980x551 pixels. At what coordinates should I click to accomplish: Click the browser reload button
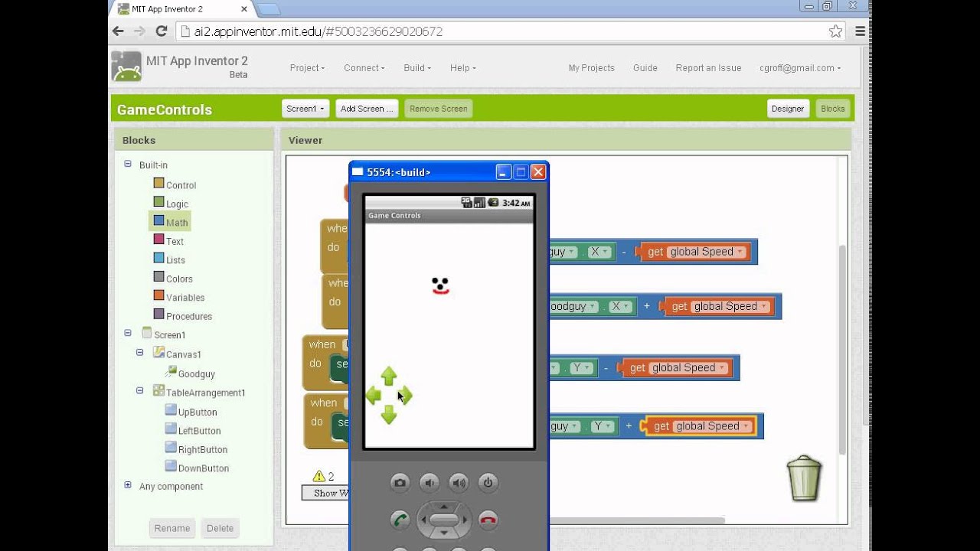(x=161, y=31)
